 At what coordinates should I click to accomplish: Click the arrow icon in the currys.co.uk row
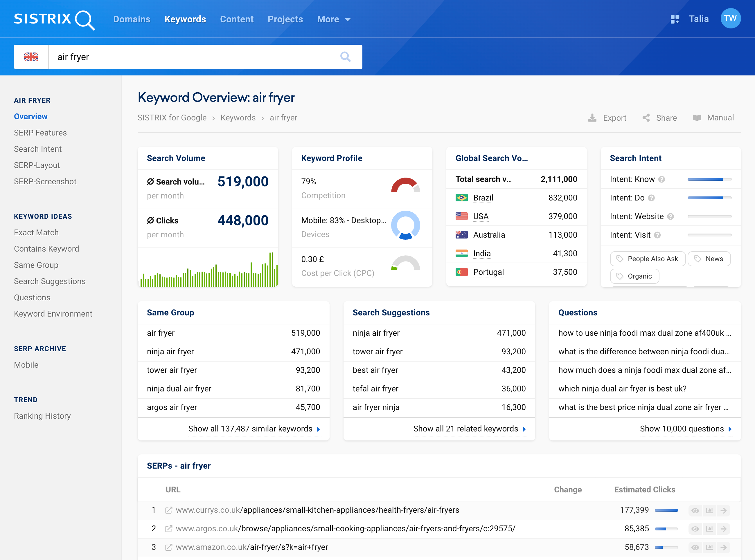coord(723,510)
